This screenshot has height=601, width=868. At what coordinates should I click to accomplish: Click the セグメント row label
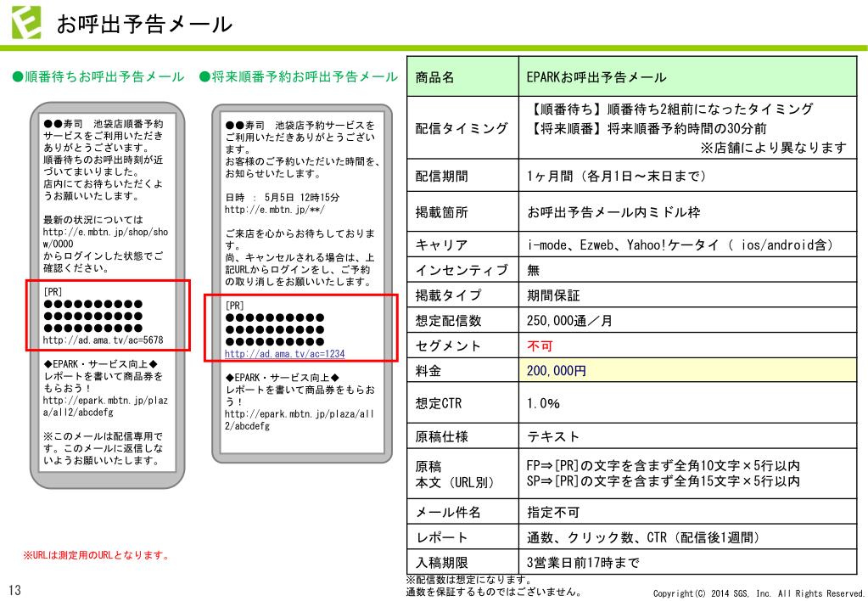[x=448, y=345]
